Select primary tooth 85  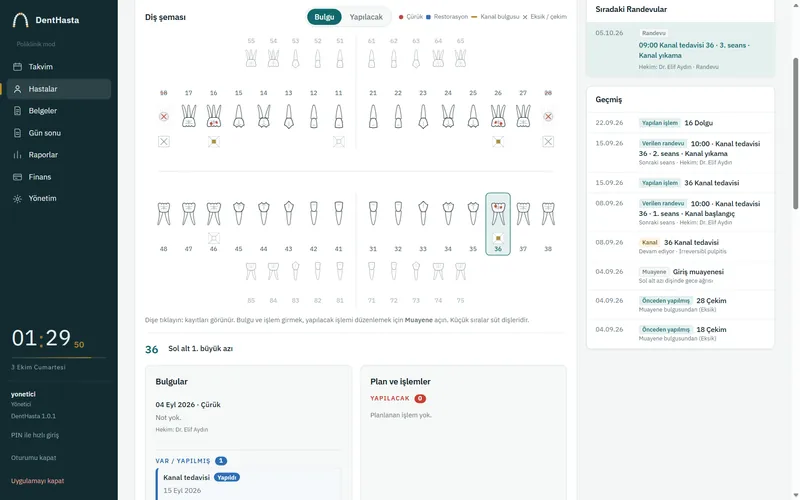click(x=251, y=271)
